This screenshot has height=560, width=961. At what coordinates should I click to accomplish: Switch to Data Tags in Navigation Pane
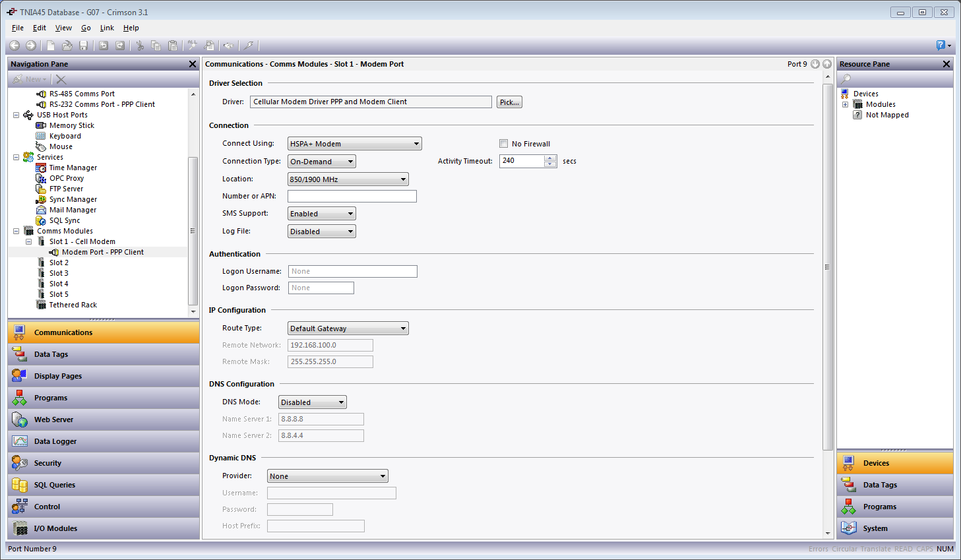[104, 354]
